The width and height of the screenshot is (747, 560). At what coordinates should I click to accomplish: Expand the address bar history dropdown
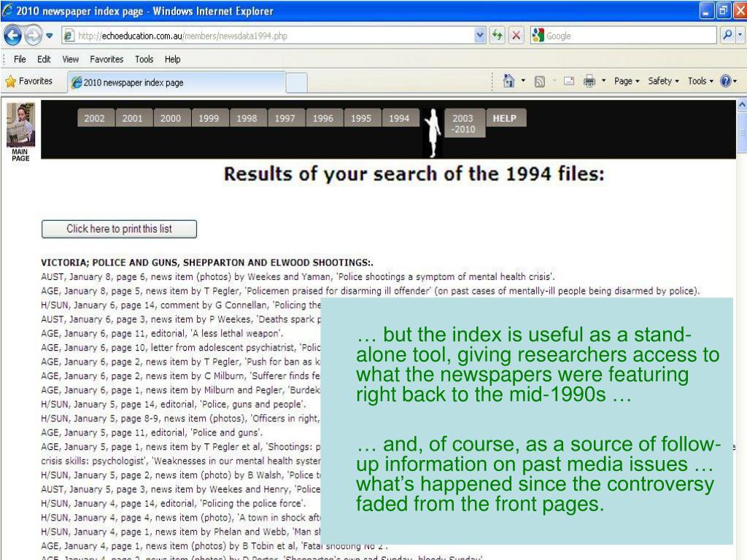click(x=480, y=36)
